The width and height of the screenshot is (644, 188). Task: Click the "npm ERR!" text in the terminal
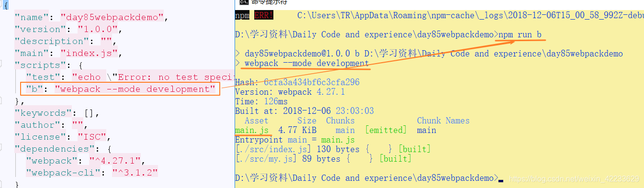[254, 15]
